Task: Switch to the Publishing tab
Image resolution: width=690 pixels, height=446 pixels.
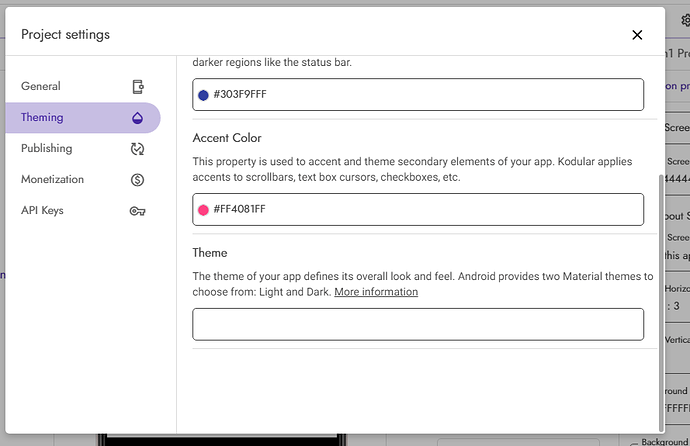Action: (x=47, y=149)
